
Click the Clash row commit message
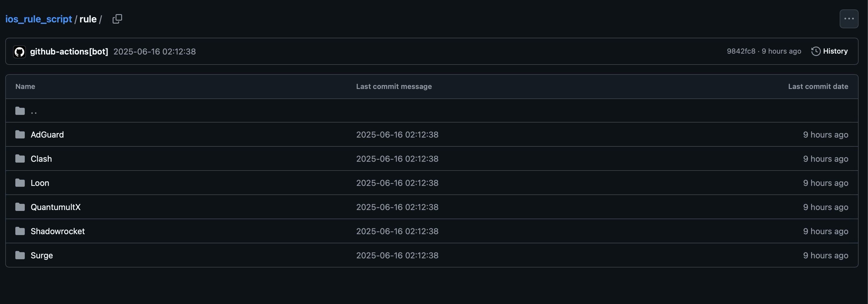[x=397, y=159]
